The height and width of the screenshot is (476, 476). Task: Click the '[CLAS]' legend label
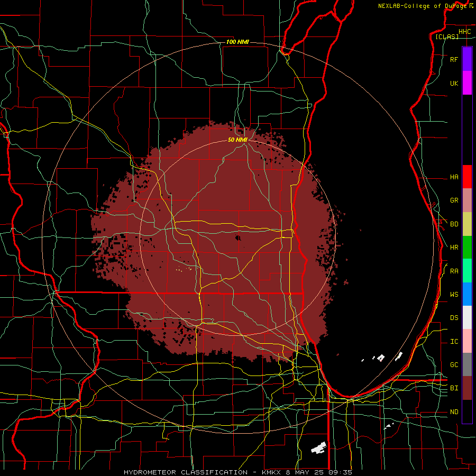pyautogui.click(x=447, y=36)
